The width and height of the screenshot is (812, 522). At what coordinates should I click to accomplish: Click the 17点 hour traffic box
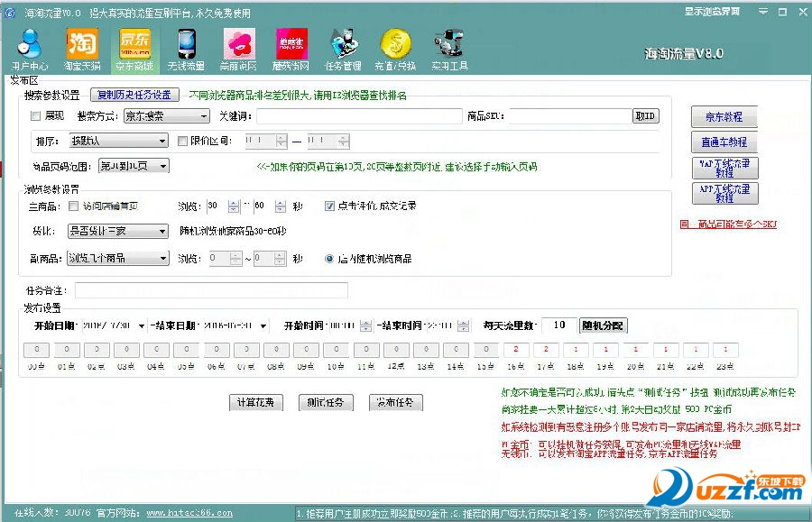tap(547, 350)
